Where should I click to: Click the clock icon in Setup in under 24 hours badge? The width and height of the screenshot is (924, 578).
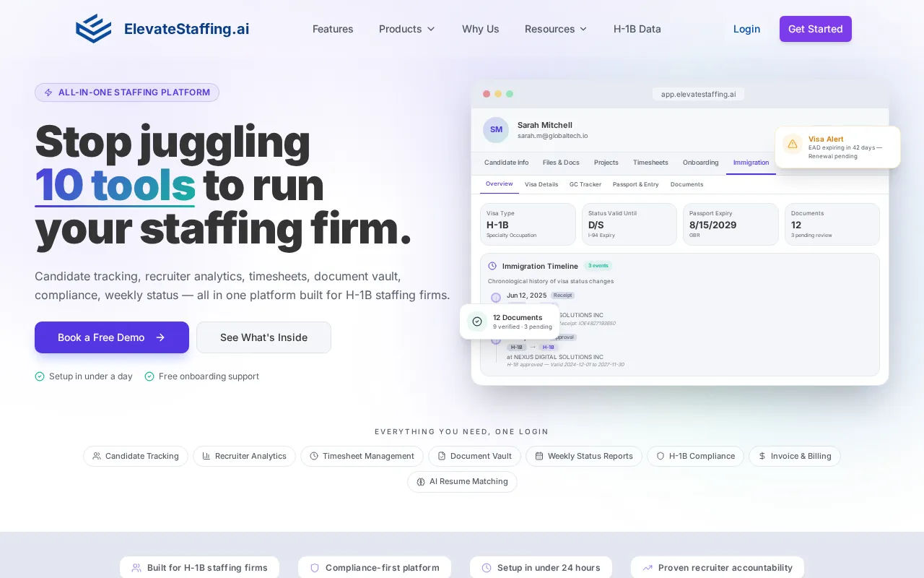[487, 568]
